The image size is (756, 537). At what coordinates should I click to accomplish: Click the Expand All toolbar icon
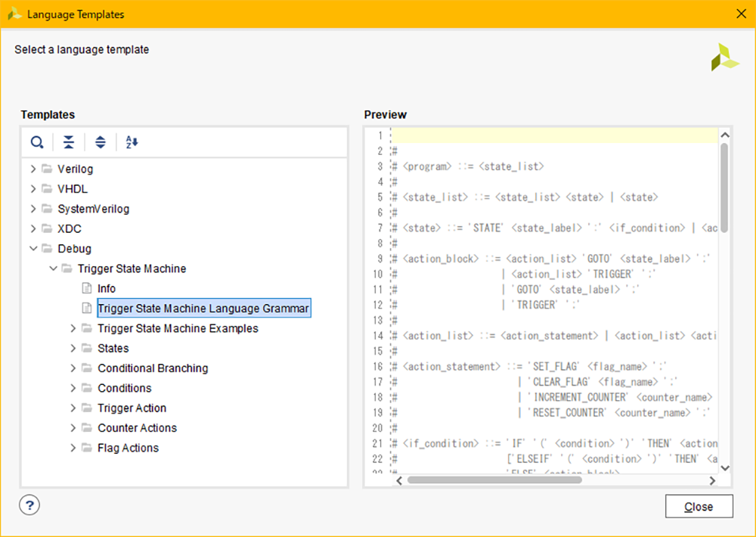(x=101, y=142)
